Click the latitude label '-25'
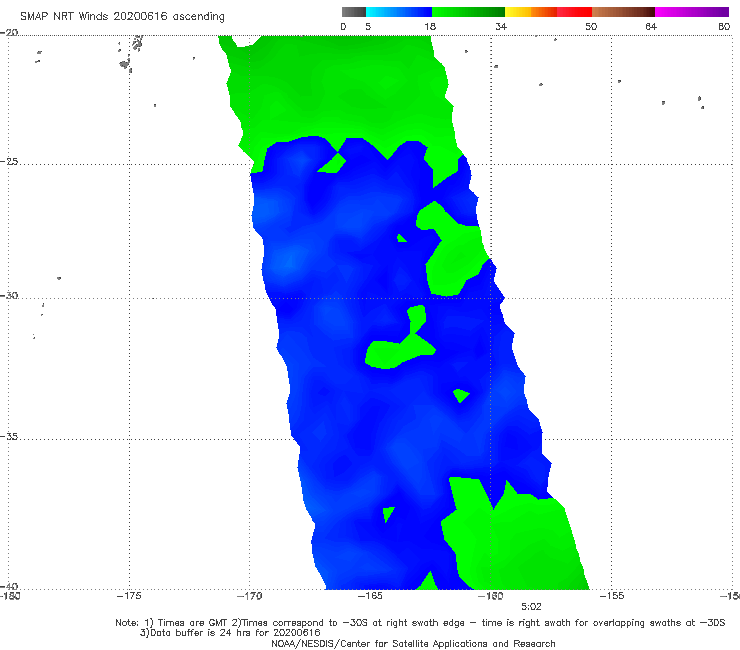Screen dimensions: 740x650 (x=9, y=161)
